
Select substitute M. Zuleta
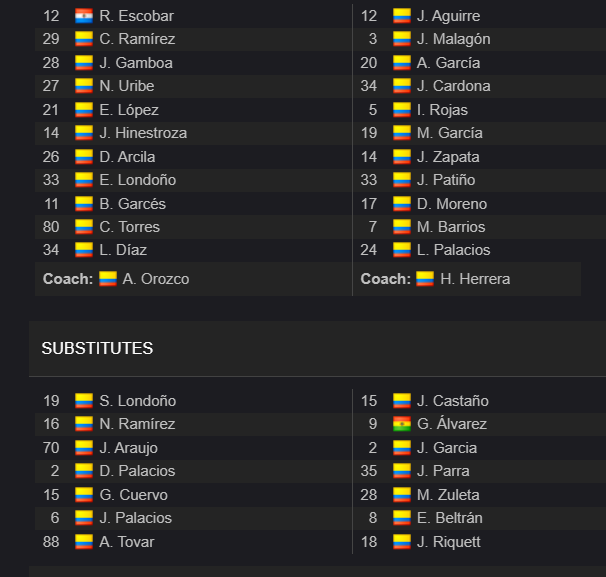tap(448, 495)
